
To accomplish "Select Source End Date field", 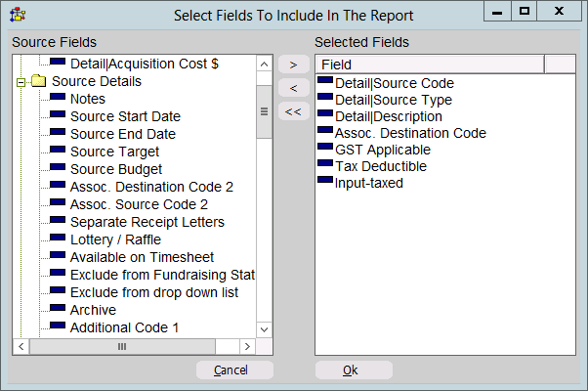I will point(123,134).
